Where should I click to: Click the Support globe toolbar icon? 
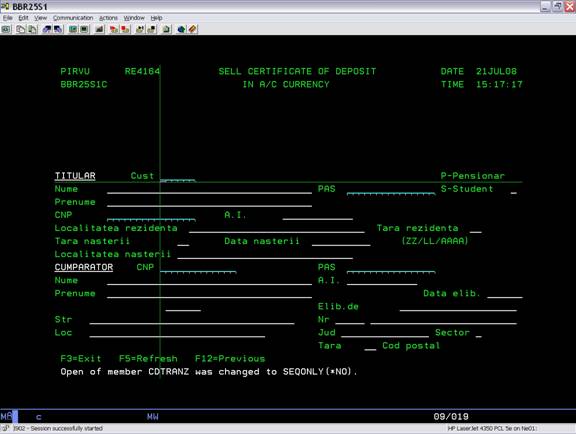pos(181,29)
